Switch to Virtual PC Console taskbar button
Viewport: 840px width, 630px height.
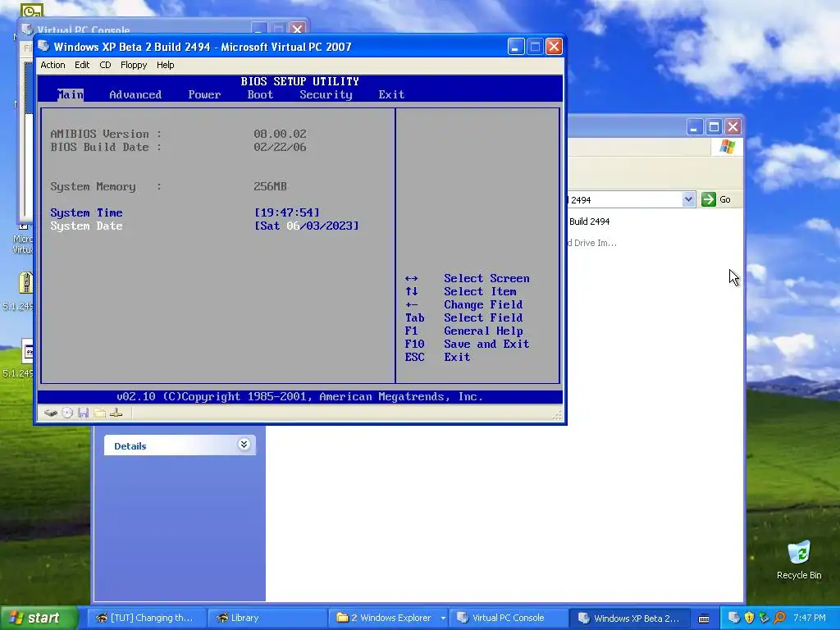coord(507,619)
